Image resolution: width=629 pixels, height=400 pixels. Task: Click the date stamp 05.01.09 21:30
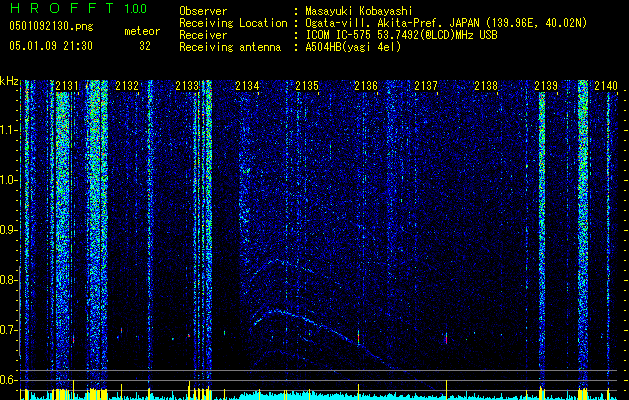(x=51, y=46)
